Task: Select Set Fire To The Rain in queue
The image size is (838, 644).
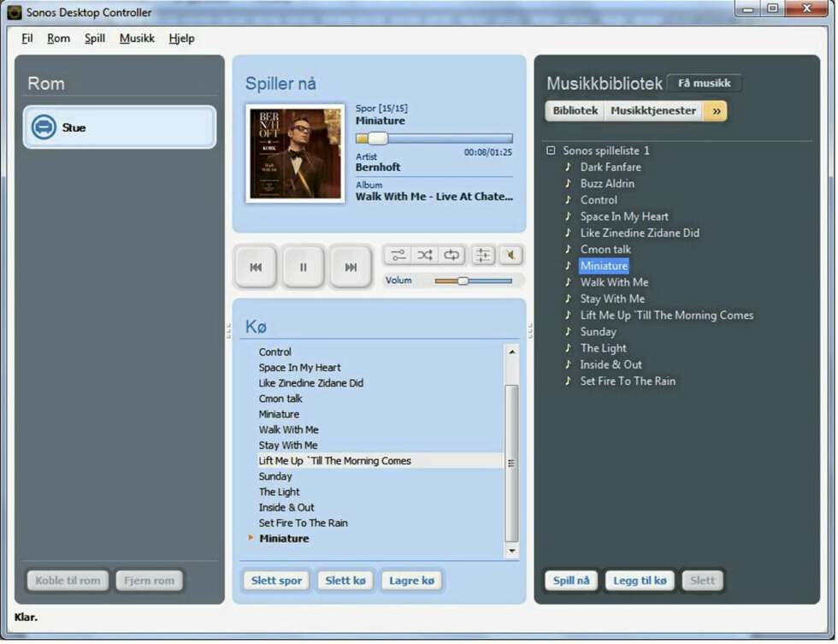Action: click(303, 523)
